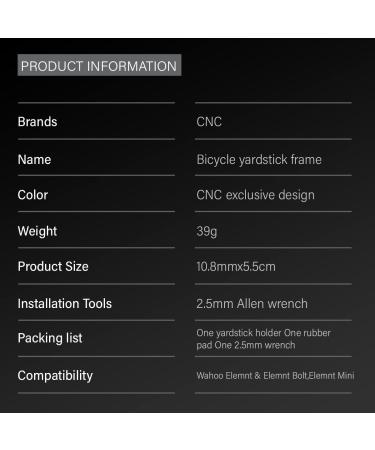Click the Wahoo Elemnt compatibility text
The height and width of the screenshot is (450, 375).
224,376
